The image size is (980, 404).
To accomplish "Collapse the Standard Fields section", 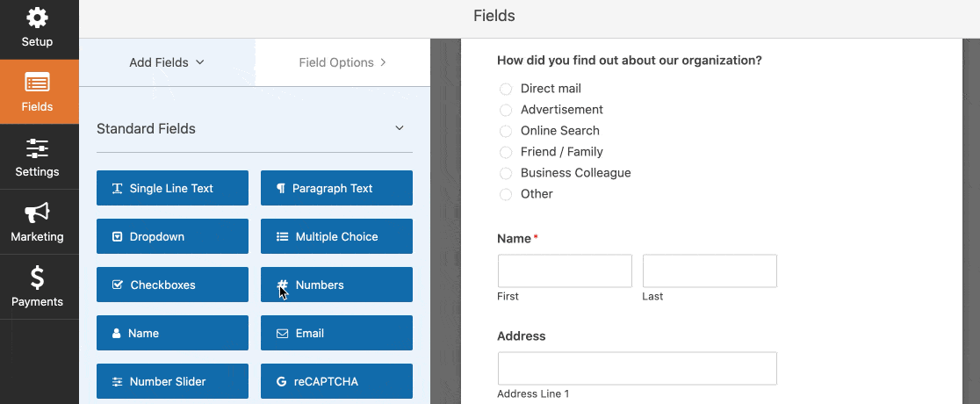I will (400, 128).
